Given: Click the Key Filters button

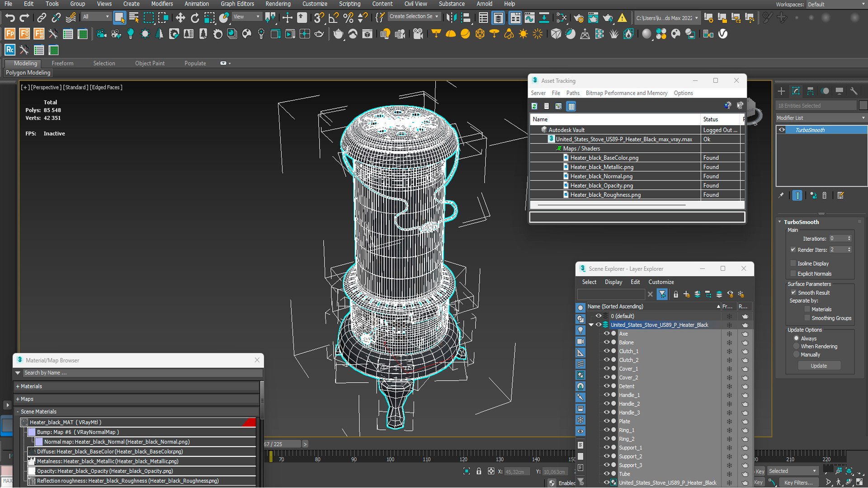Looking at the screenshot, I should pyautogui.click(x=798, y=483).
